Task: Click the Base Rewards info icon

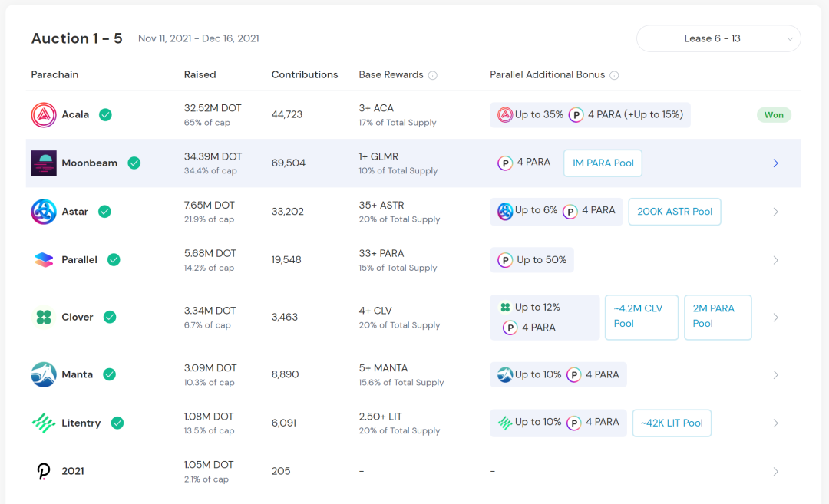Action: tap(432, 75)
